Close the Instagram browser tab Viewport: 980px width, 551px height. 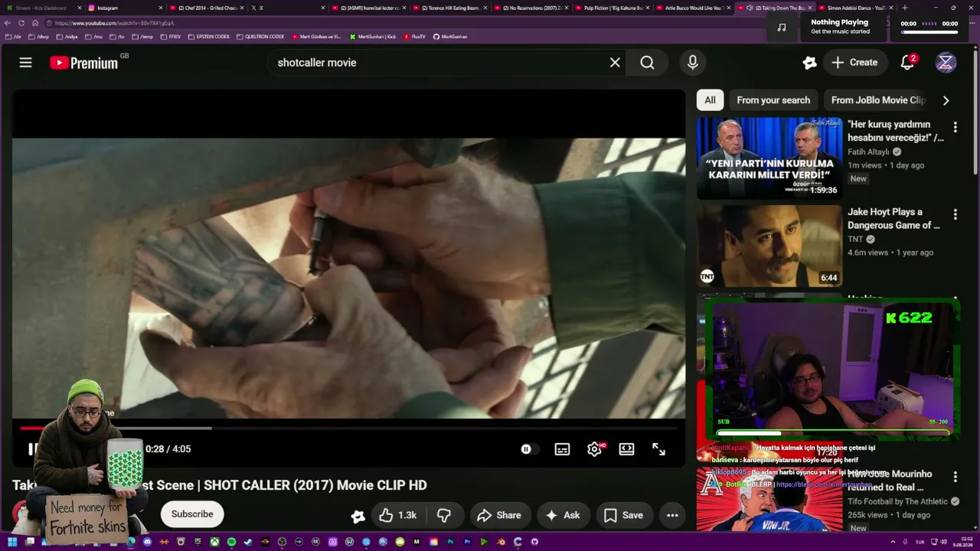pyautogui.click(x=161, y=8)
